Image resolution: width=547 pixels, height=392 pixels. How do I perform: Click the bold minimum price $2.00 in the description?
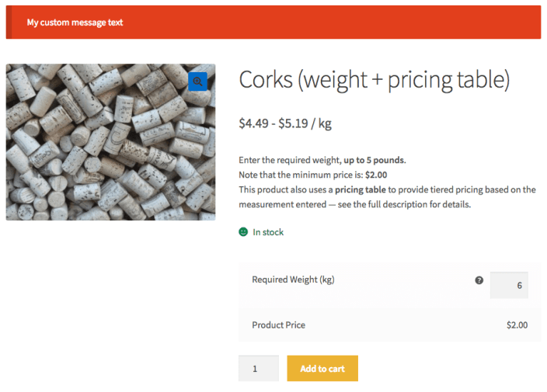tap(376, 175)
